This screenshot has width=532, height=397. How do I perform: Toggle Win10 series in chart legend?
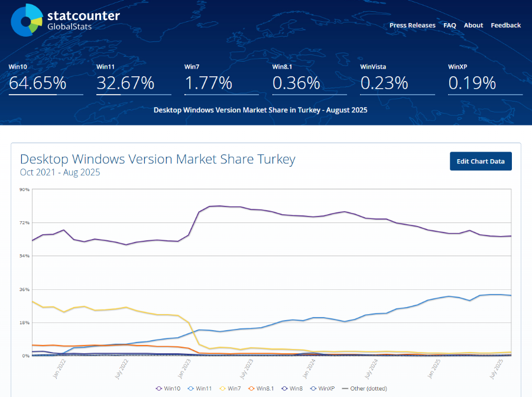(168, 389)
